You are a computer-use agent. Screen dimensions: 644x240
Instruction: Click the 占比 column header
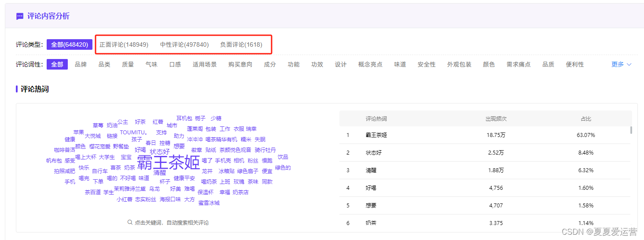[586, 119]
